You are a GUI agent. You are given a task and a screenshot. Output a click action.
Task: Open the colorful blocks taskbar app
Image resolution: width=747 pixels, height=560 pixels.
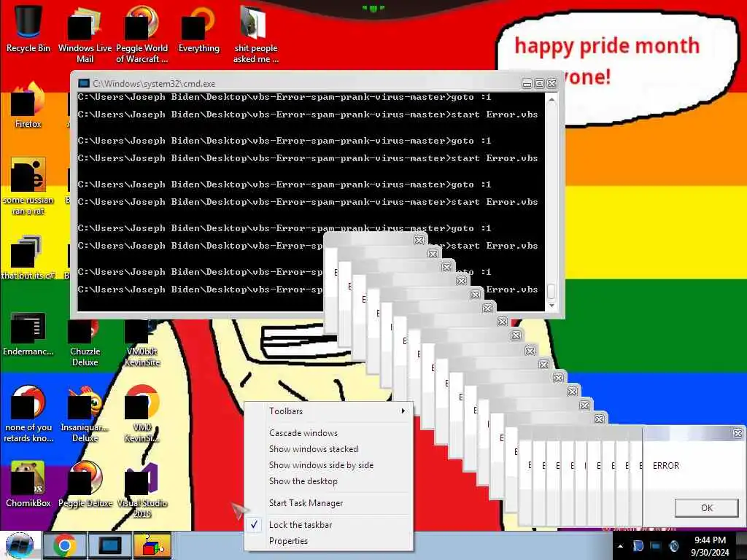point(152,545)
